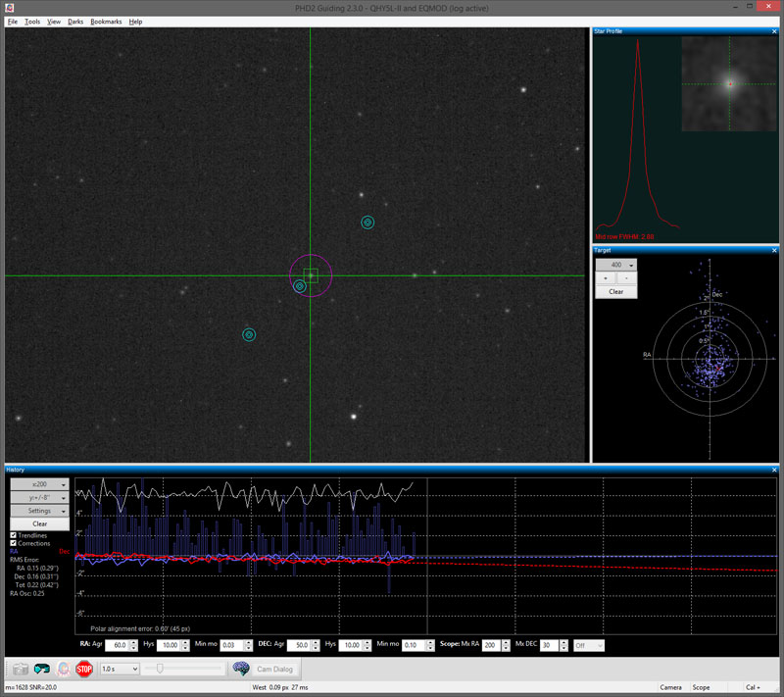Click the History Clear button

point(39,523)
